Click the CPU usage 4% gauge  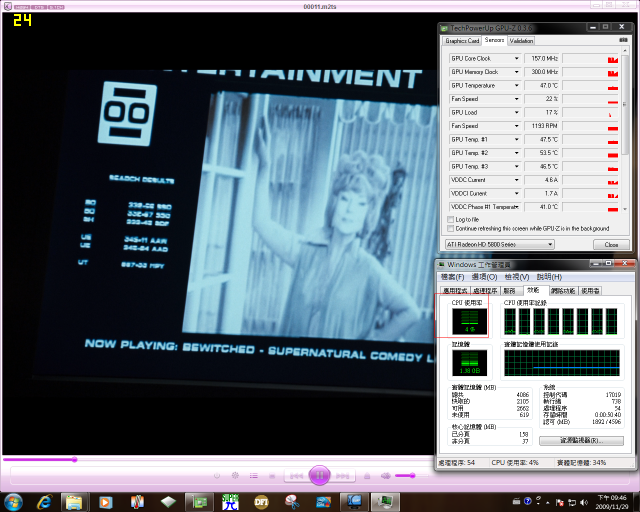(x=469, y=321)
